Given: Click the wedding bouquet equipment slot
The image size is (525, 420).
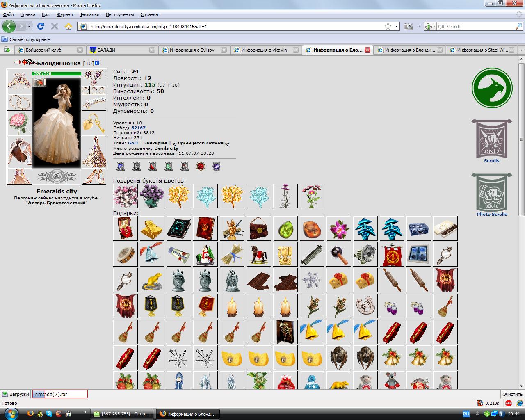Looking at the screenshot, I should click(x=19, y=123).
